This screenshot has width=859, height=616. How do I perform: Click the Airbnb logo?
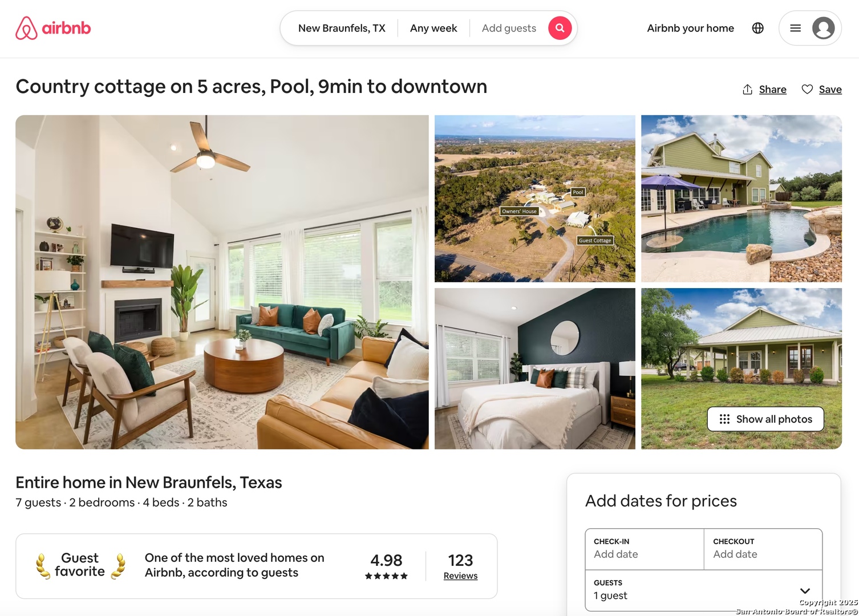point(53,28)
